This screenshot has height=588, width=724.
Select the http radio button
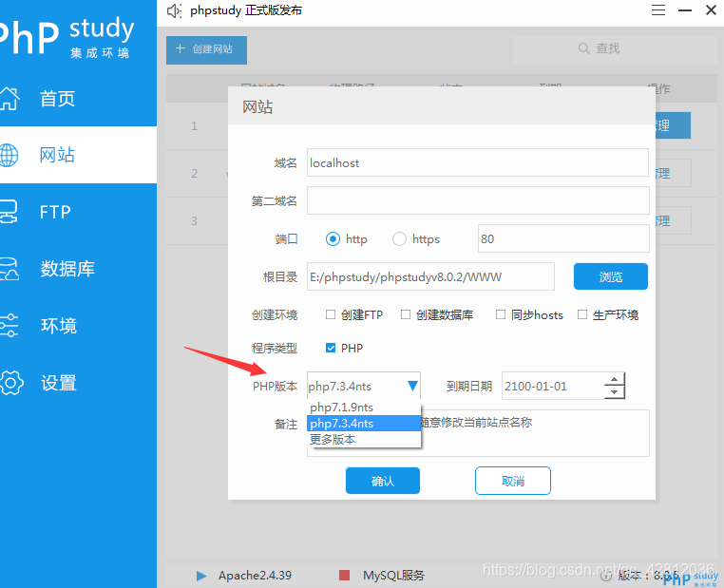[x=333, y=239]
